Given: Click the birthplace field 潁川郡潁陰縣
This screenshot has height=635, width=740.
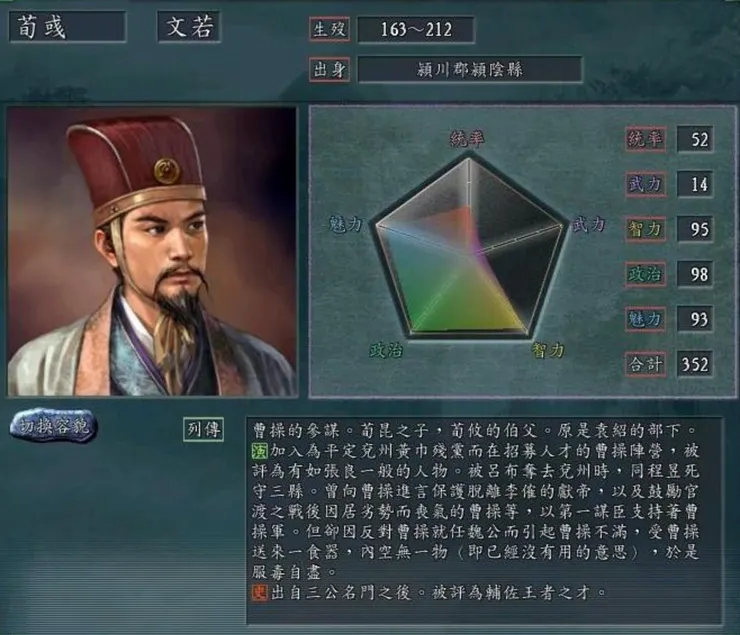Looking at the screenshot, I should click(470, 70).
